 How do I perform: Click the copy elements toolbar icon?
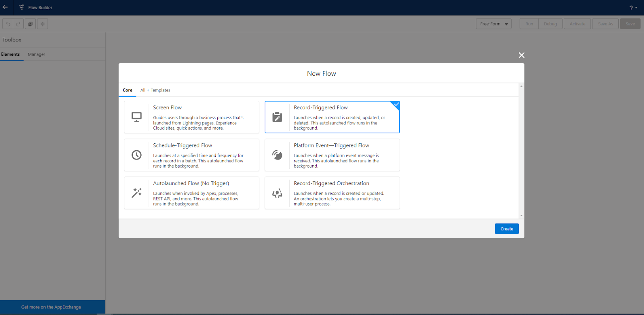click(30, 24)
